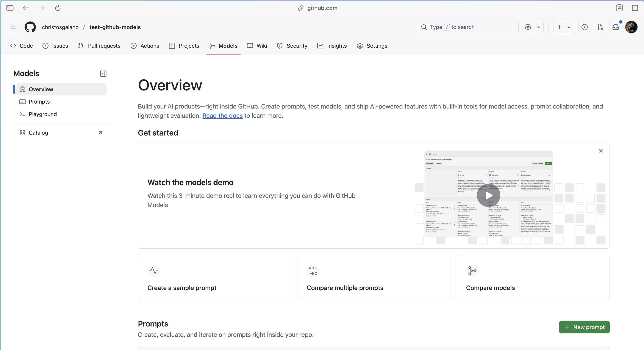
Task: Click the search field Type / to search
Action: [x=468, y=27]
